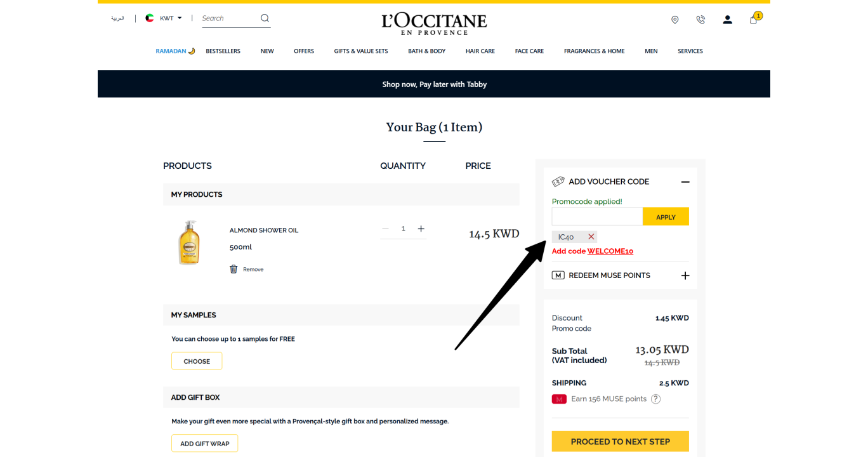Open the Hair Care menu

pyautogui.click(x=480, y=51)
